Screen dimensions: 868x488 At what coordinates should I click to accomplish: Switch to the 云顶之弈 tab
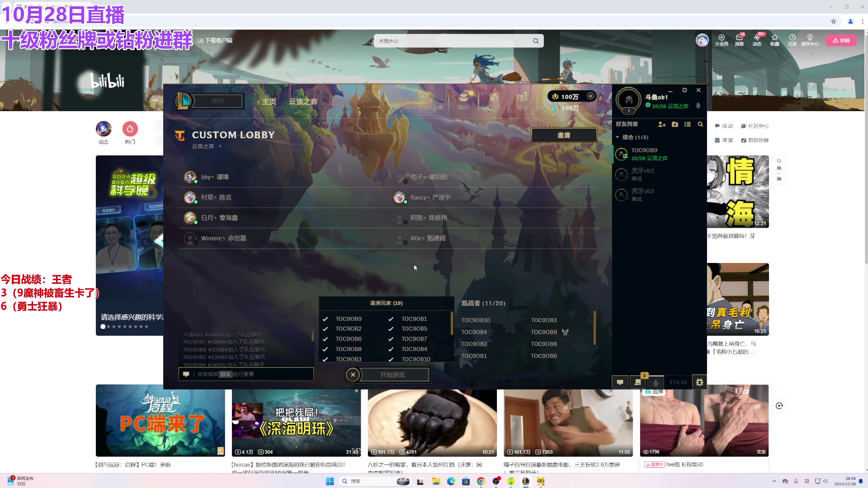(303, 102)
